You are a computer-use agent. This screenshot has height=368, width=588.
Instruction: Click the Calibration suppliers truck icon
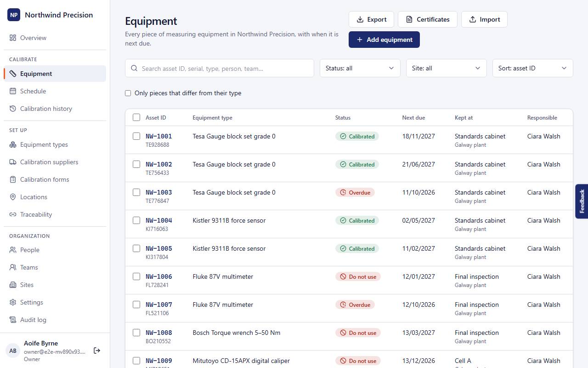pos(13,162)
